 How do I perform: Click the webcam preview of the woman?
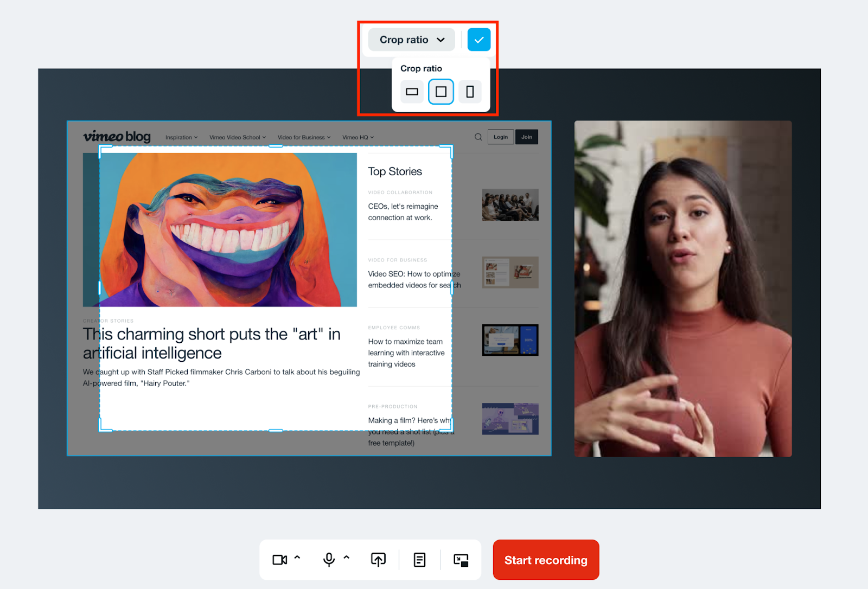(x=682, y=289)
